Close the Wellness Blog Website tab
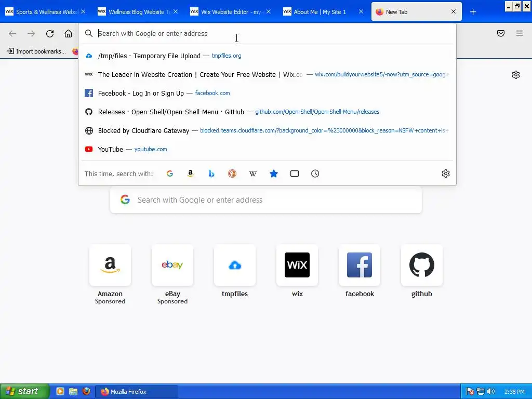532x399 pixels. point(176,11)
